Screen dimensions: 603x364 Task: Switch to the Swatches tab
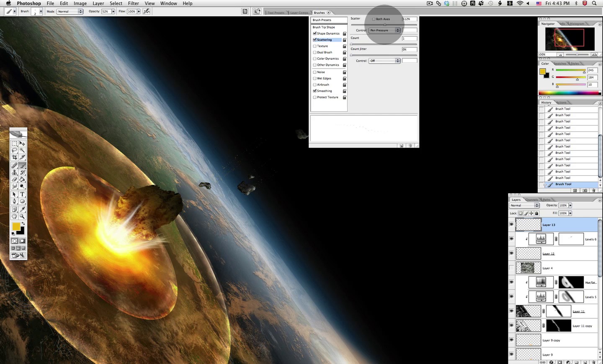(x=560, y=64)
